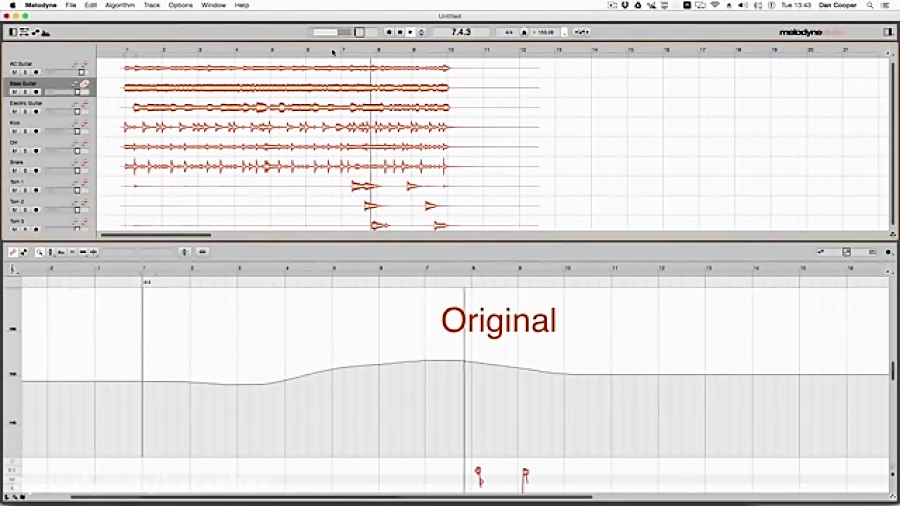
Task: Click the first icon at note editor top right
Action: coord(821,252)
